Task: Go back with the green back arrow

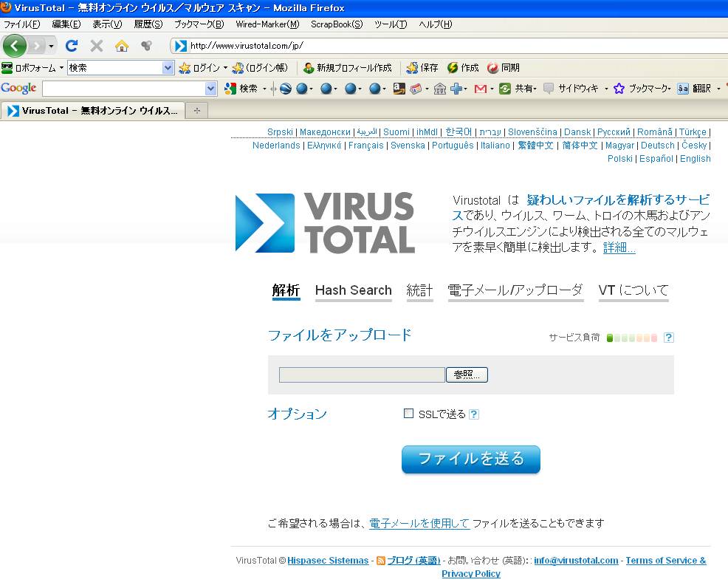Action: click(x=14, y=46)
